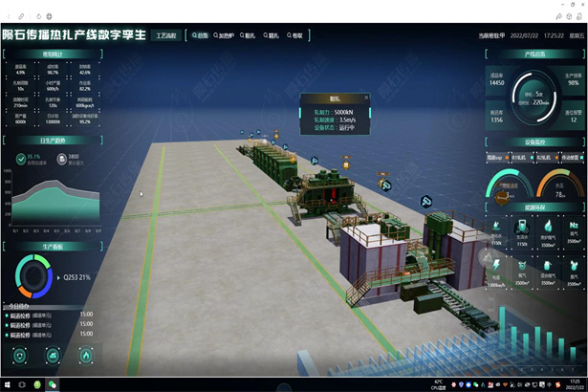Reload the page with refresh icon

(x=38, y=16)
